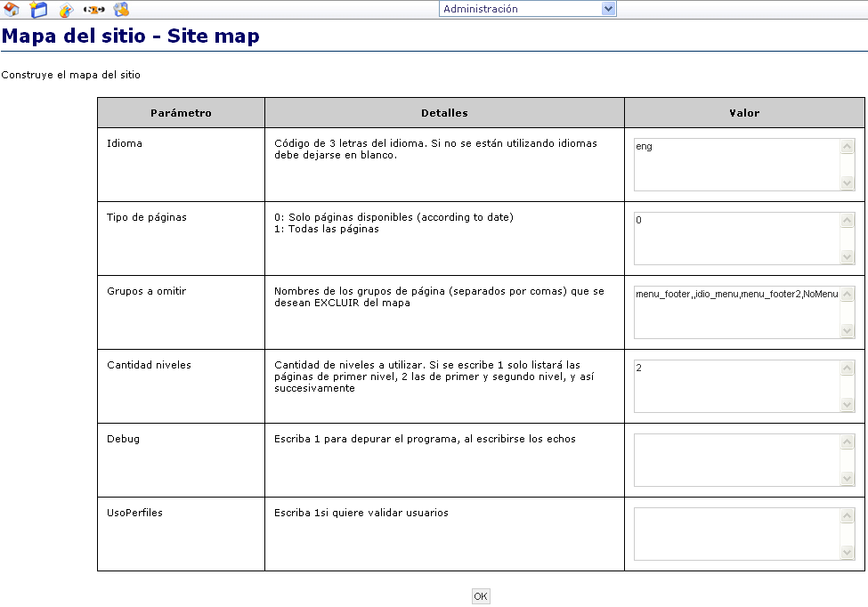Click the Valor column header

tap(744, 113)
